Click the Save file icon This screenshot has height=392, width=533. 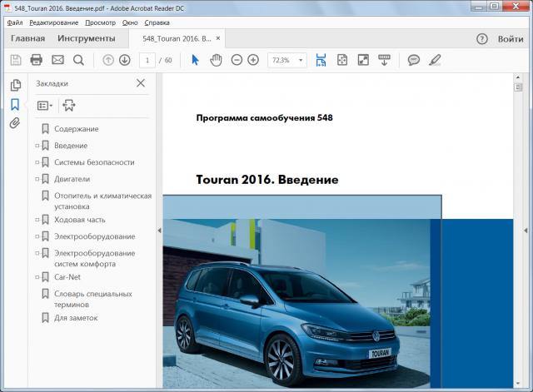pos(16,60)
